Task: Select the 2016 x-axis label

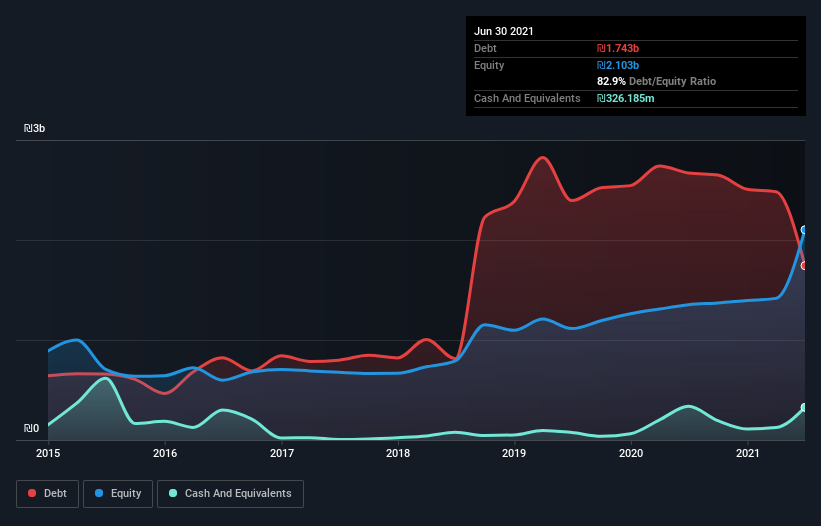Action: click(x=165, y=453)
